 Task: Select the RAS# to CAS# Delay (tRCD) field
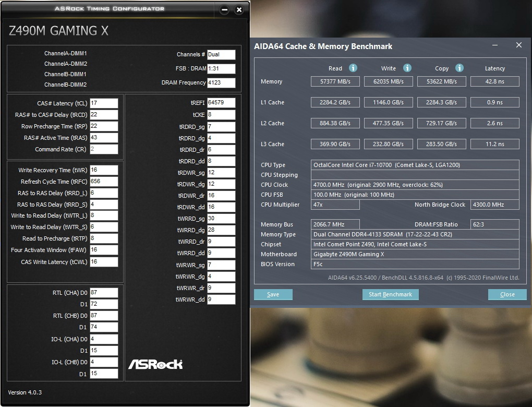pos(104,115)
